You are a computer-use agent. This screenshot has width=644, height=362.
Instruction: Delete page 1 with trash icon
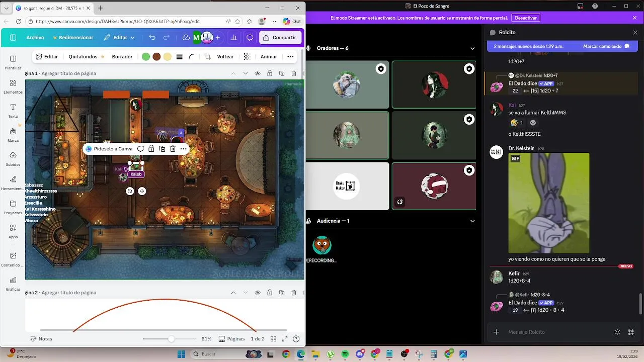[x=293, y=73]
